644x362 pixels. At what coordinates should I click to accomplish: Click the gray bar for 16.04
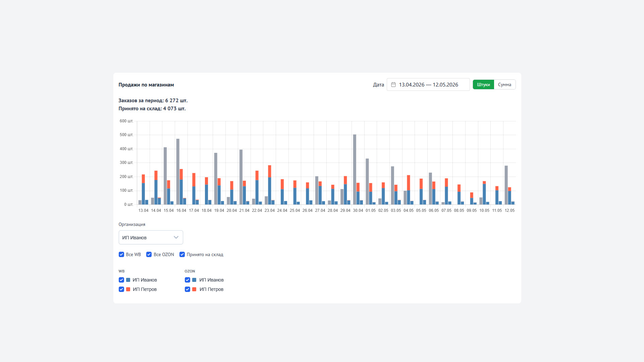coord(178,172)
